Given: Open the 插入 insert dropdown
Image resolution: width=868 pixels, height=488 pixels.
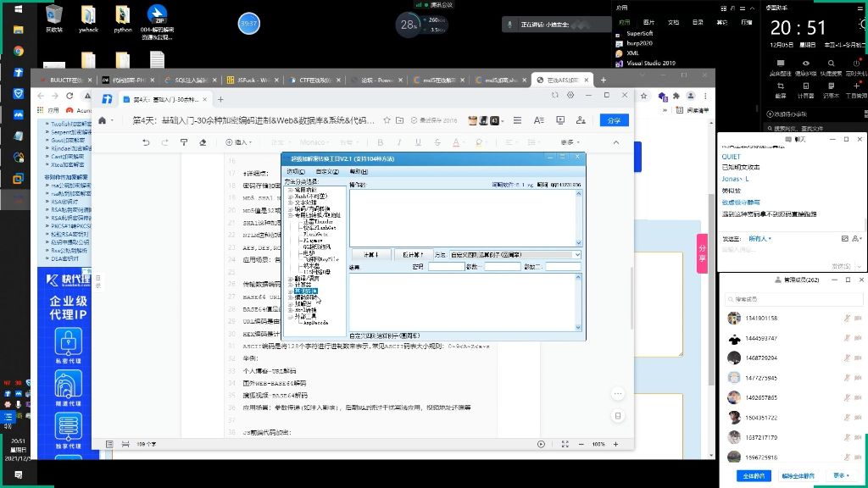Looking at the screenshot, I should (238, 142).
